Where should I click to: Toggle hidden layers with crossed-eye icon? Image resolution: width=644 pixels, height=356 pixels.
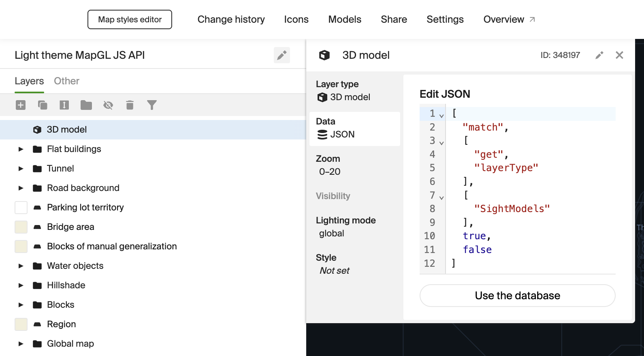tap(108, 105)
